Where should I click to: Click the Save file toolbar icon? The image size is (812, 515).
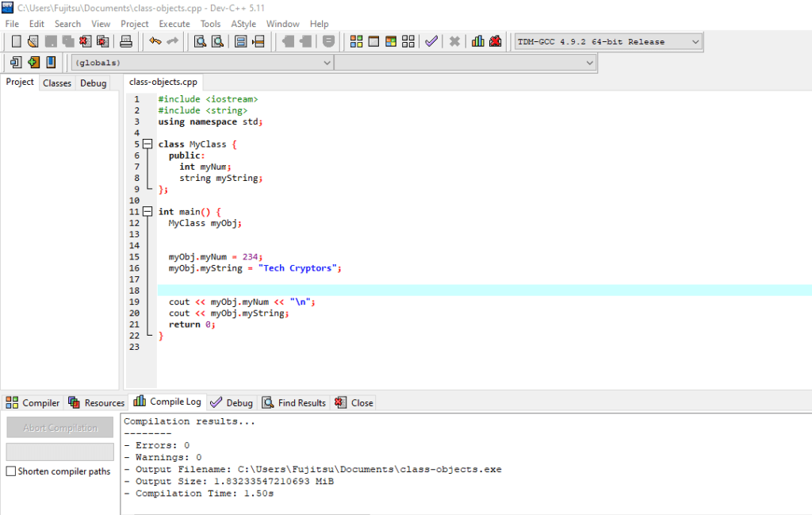[x=51, y=41]
